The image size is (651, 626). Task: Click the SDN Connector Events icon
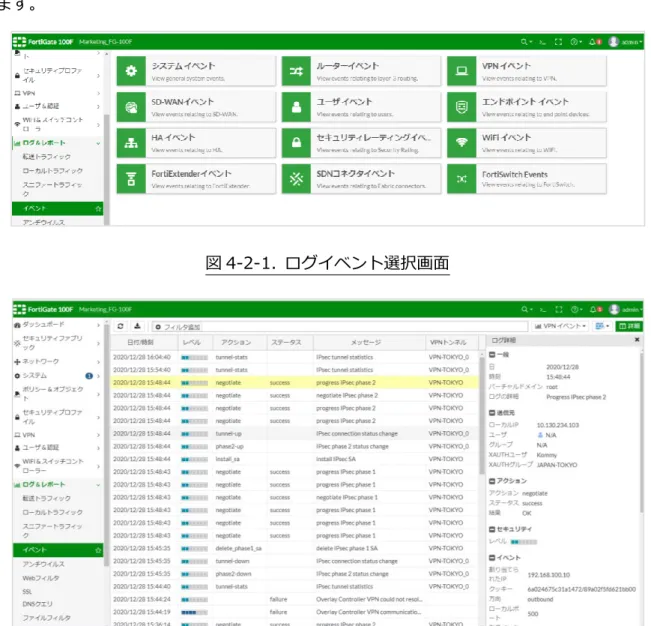coord(296,179)
